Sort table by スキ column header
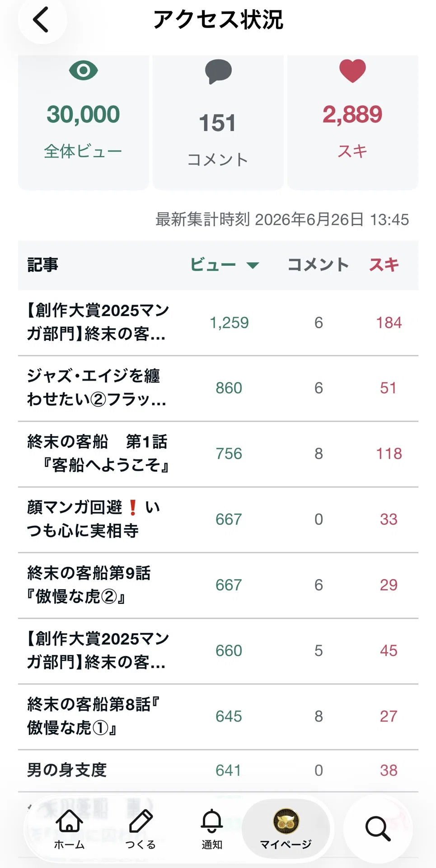 [x=384, y=265]
